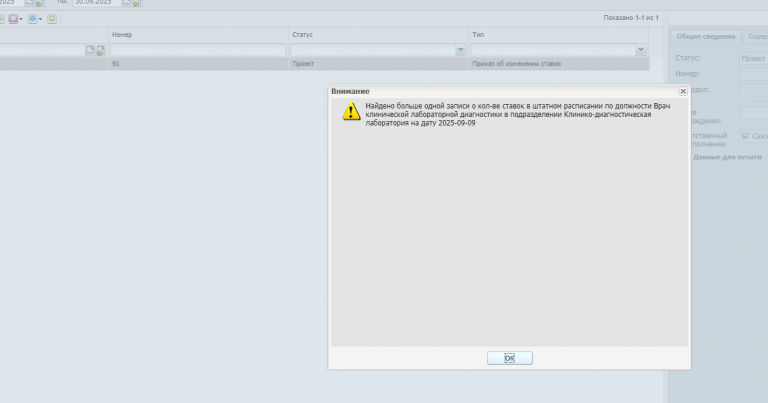This screenshot has height=403, width=768.
Task: Confirm the warning with OK button
Action: pyautogui.click(x=509, y=358)
